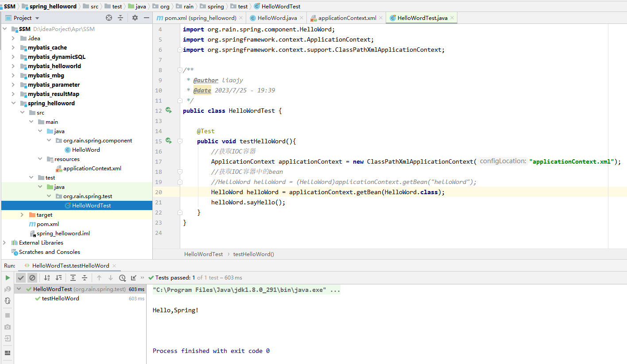627x364 pixels.
Task: Rerun the test with green play icon
Action: (8, 278)
